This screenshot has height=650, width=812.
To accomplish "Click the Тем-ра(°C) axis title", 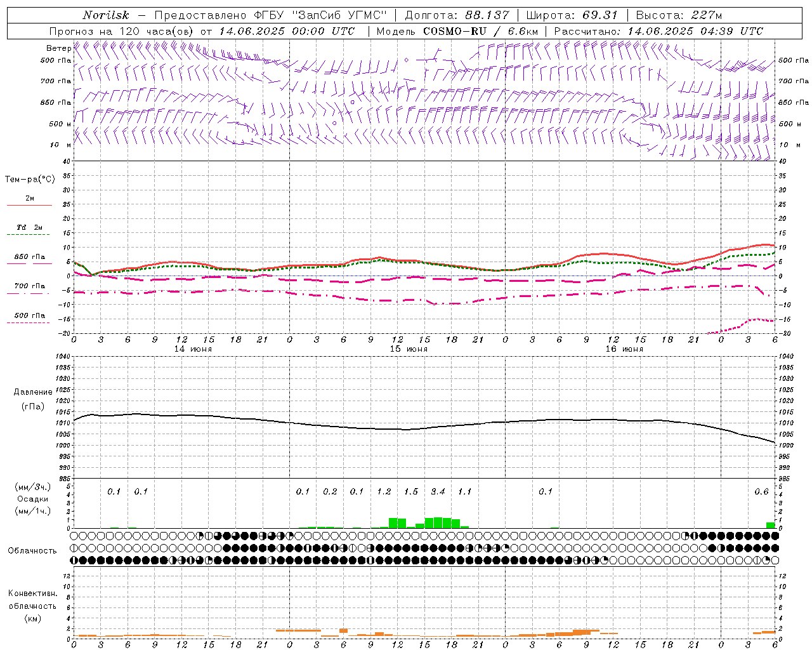I will click(30, 180).
